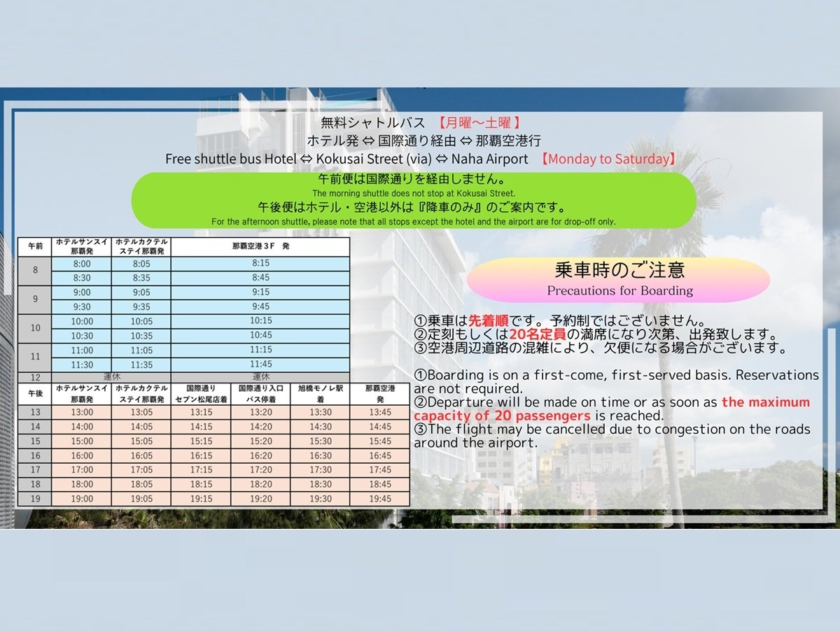
Task: Click the 国際通り セブン松尾店着 column header
Action: (201, 393)
